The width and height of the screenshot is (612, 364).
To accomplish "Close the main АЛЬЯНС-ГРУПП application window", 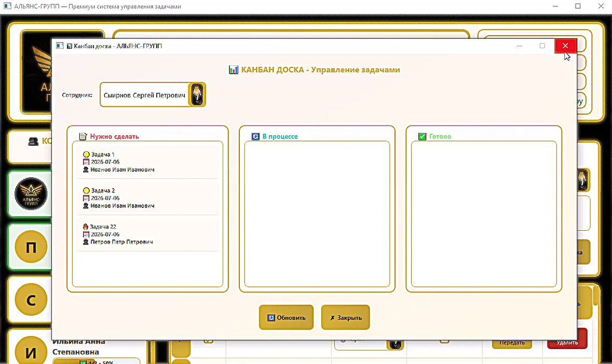I will (601, 6).
